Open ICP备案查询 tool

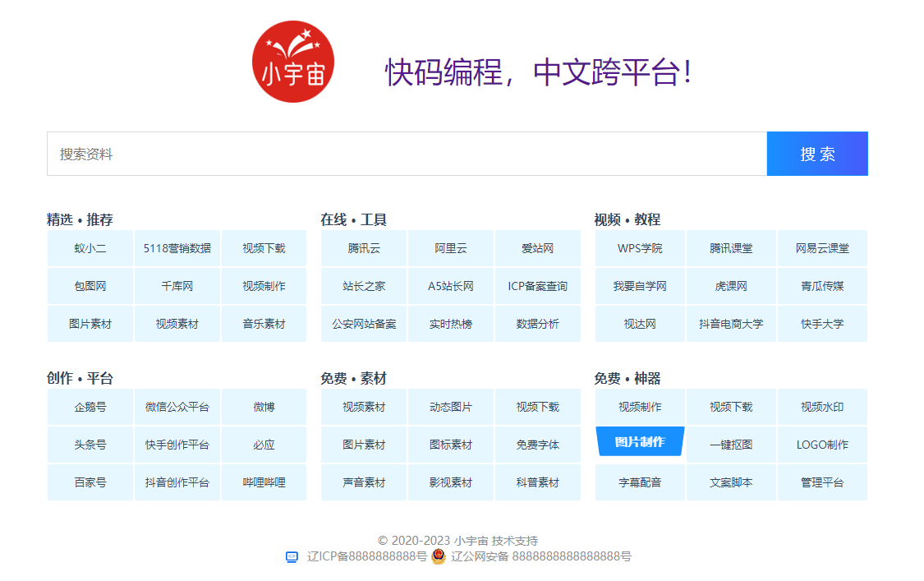click(x=538, y=286)
